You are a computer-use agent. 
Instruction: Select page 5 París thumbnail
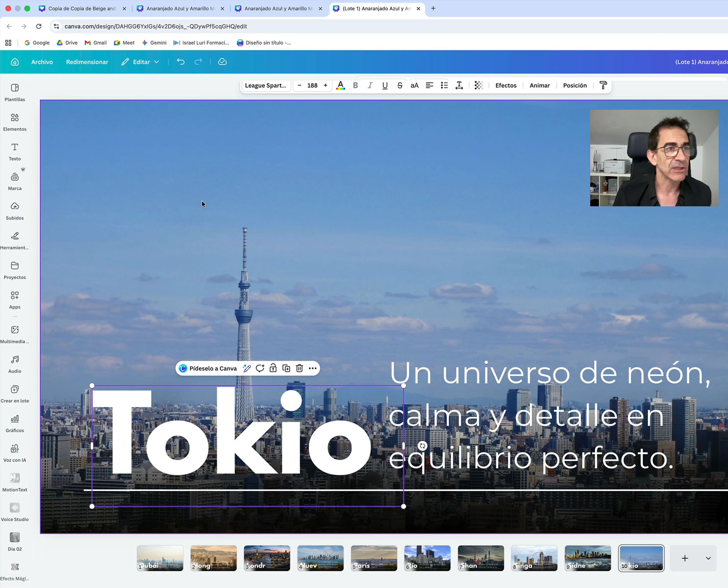374,558
